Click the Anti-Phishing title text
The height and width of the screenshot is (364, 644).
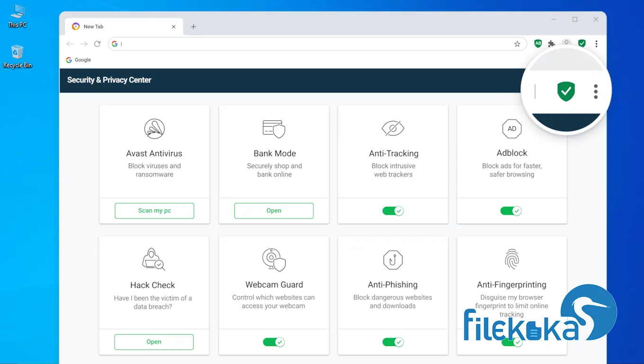(393, 285)
